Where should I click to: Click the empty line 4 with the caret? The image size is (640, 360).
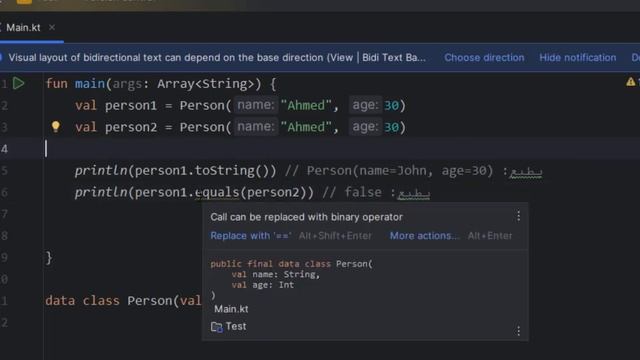click(320, 149)
